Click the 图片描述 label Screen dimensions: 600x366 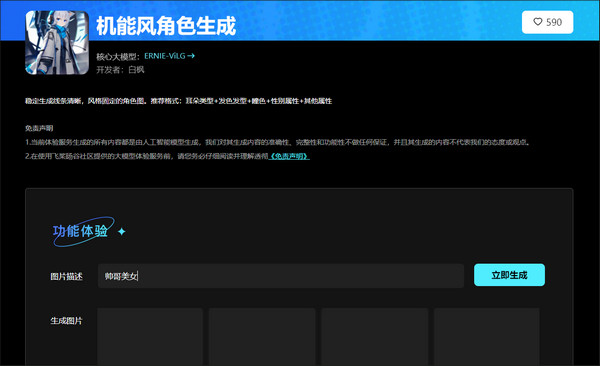(66, 276)
